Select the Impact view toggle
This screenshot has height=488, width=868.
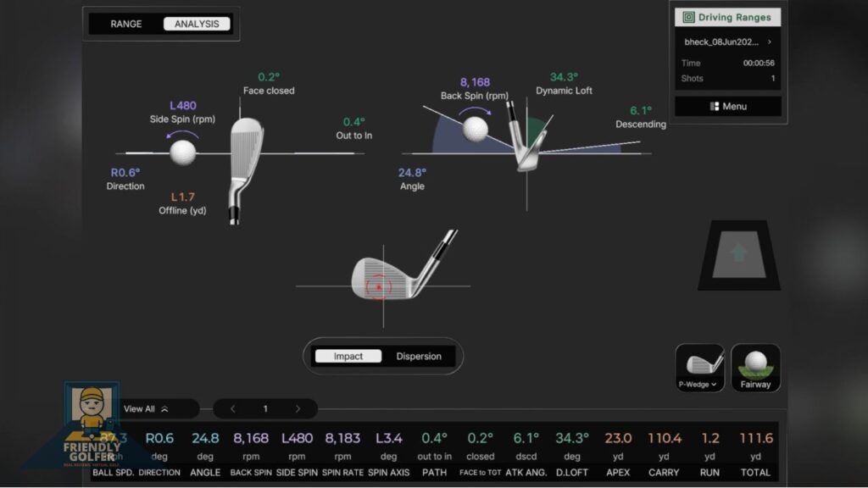tap(348, 357)
